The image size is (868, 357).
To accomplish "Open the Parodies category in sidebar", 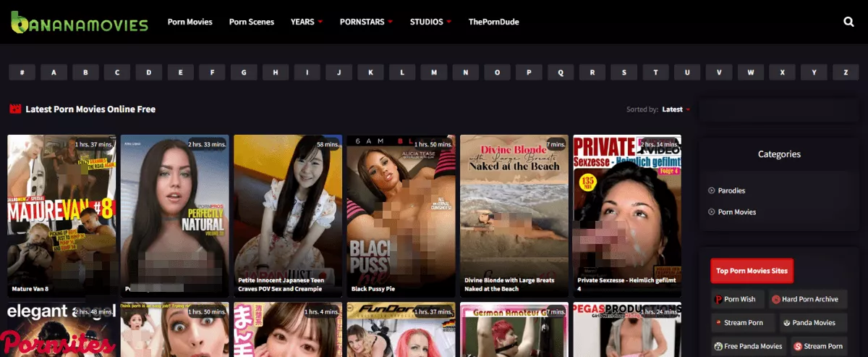I will click(731, 190).
